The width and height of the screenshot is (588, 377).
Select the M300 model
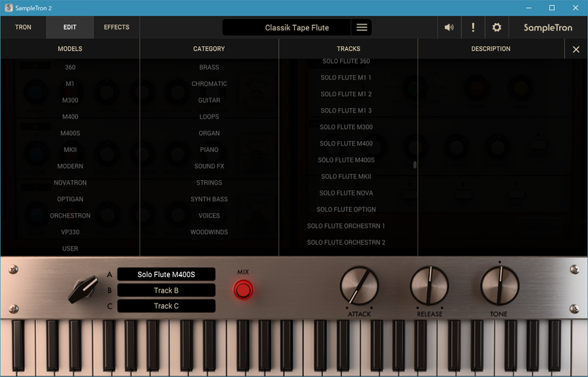pyautogui.click(x=70, y=100)
